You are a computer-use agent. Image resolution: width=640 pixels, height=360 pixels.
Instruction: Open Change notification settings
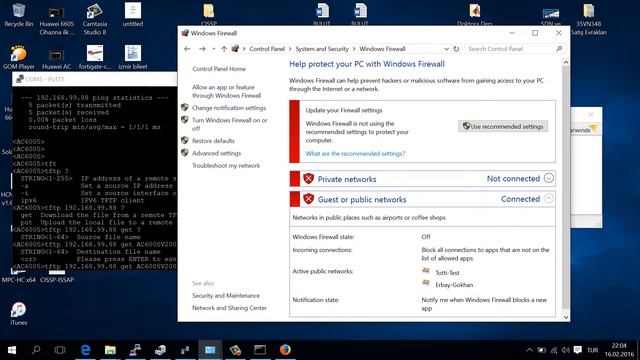tap(229, 108)
